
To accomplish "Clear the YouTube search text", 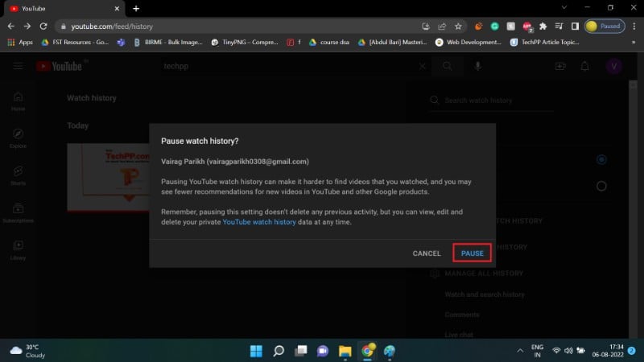I will (x=422, y=66).
